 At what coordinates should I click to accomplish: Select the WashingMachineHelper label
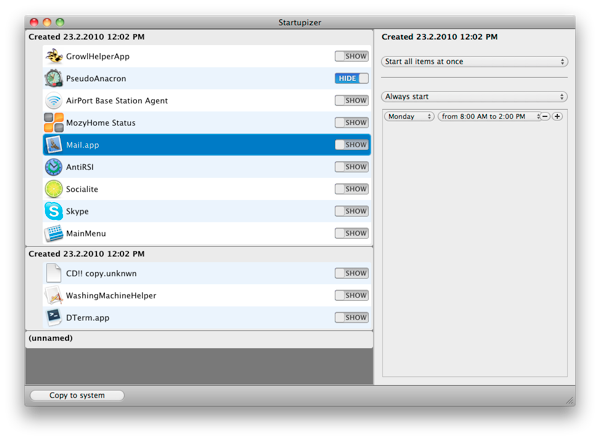pos(111,296)
